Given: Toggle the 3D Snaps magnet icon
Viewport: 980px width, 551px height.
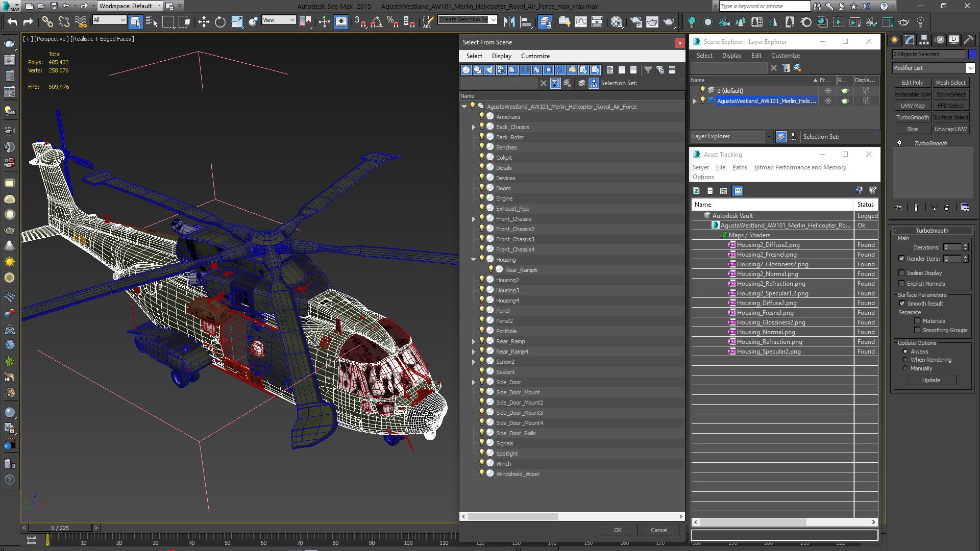Looking at the screenshot, I should [x=360, y=21].
